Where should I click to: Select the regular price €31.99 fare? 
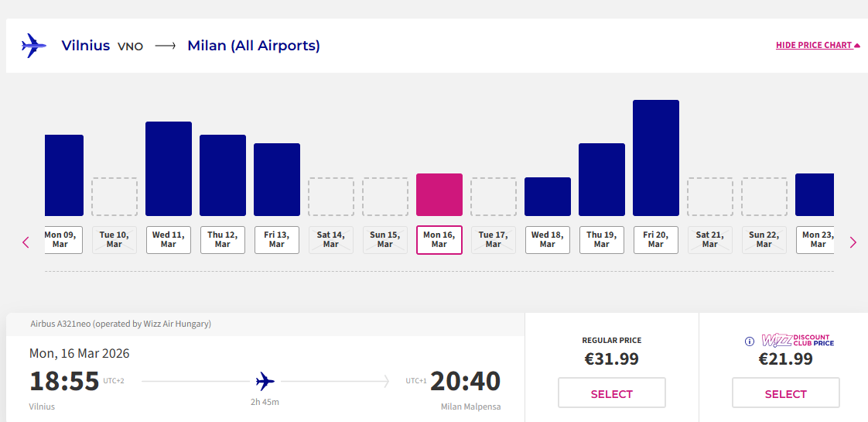[611, 393]
